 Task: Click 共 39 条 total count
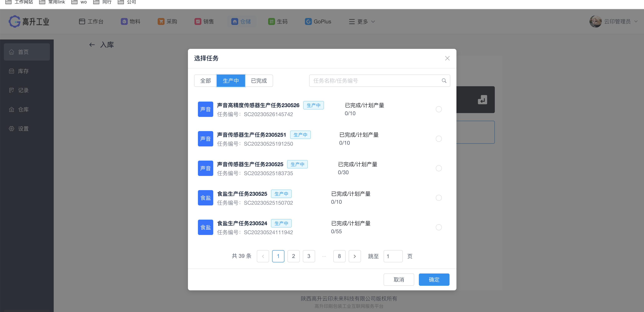[241, 256]
